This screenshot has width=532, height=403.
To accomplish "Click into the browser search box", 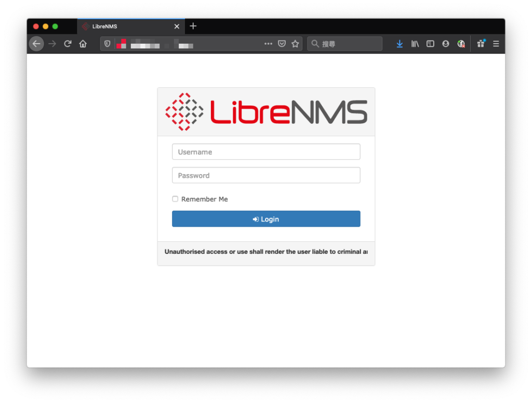I will pos(345,44).
